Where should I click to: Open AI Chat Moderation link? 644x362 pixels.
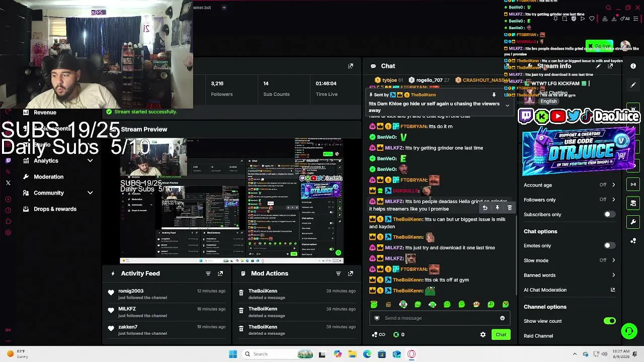coord(570,290)
